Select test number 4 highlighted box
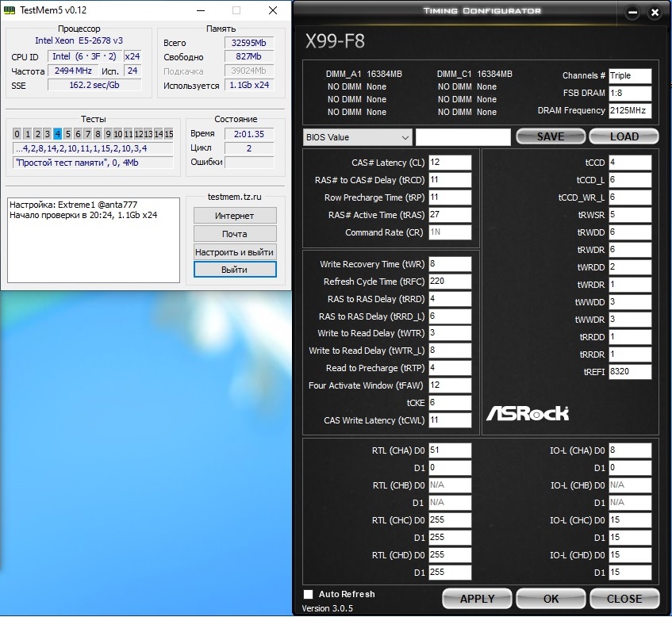Viewport: 672px width, 617px height. coord(57,134)
